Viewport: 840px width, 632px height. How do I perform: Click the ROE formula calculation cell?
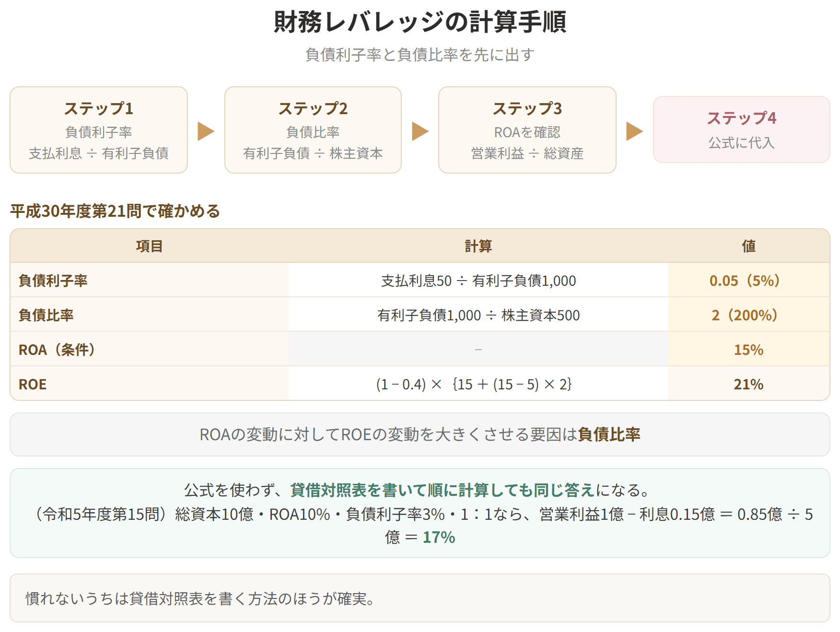(478, 384)
